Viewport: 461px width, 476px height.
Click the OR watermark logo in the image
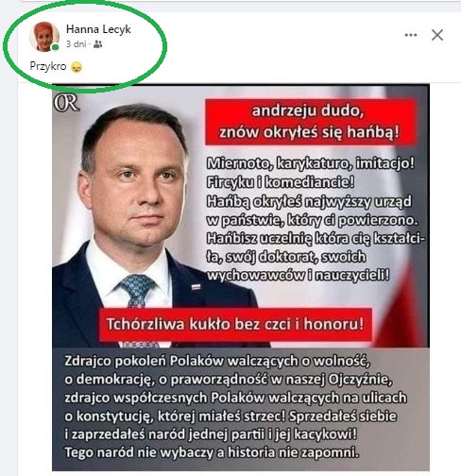pos(66,103)
